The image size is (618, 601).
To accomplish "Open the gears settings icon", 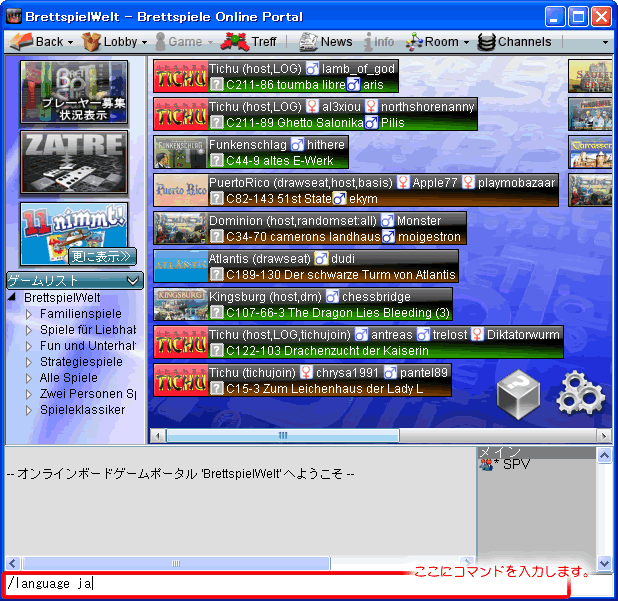I will tap(581, 393).
